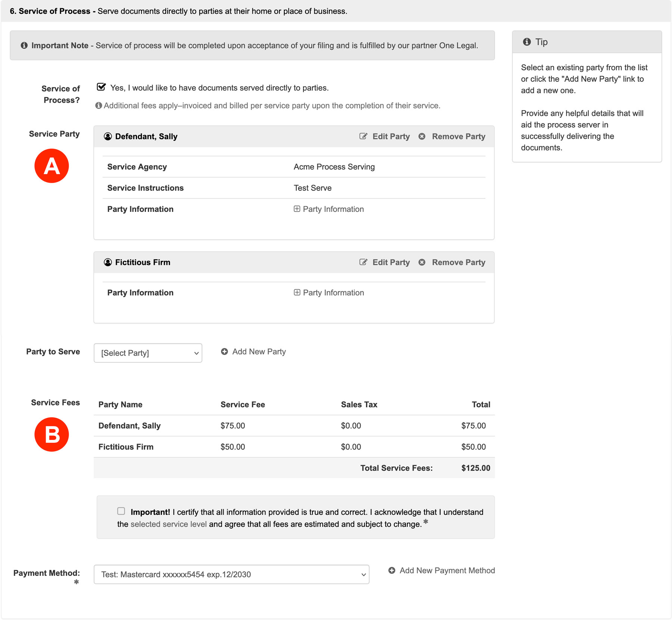
Task: Click the Total column header
Action: pyautogui.click(x=481, y=404)
